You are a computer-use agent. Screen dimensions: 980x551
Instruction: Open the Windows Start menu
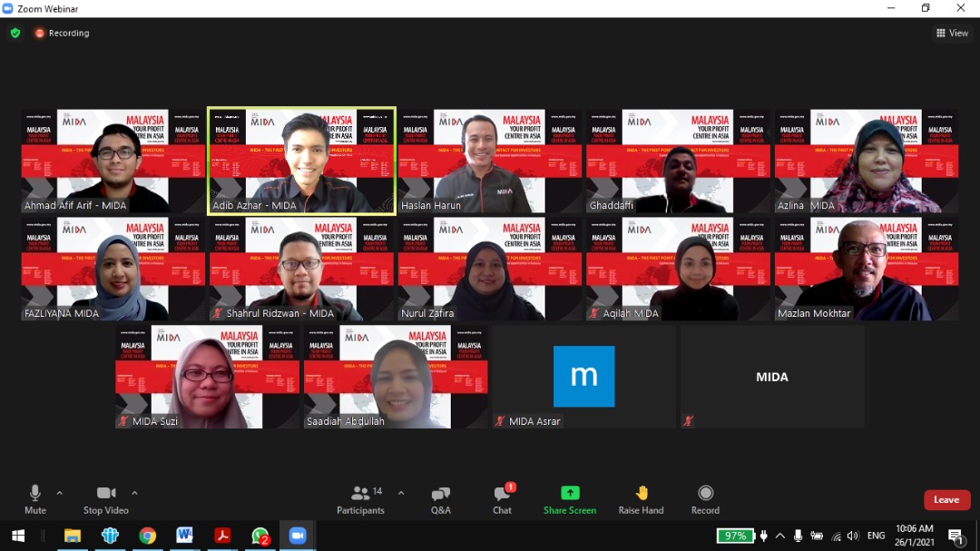18,536
